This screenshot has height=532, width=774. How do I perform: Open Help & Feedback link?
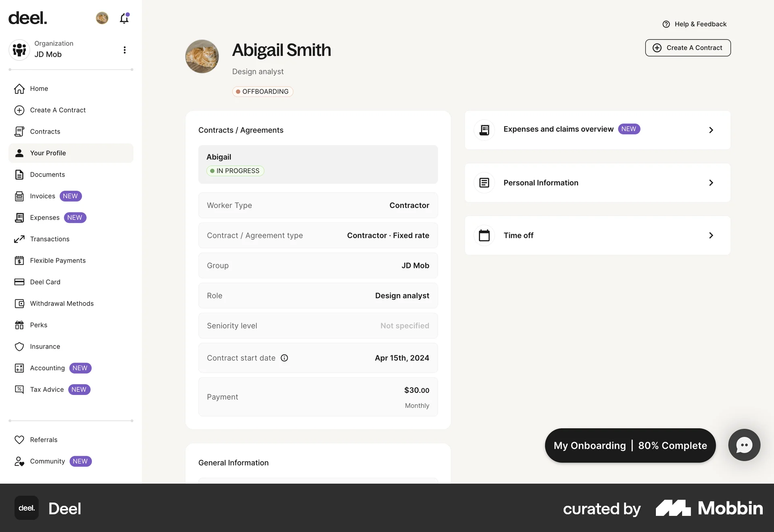[x=695, y=24]
